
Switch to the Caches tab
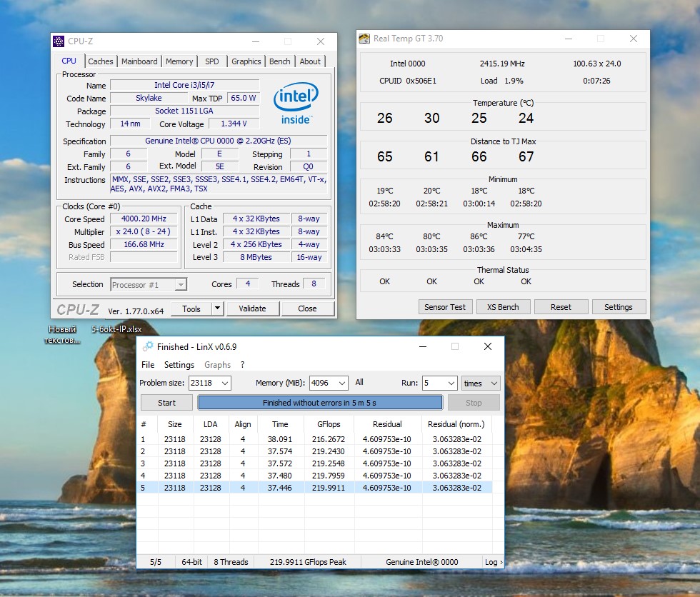(101, 61)
